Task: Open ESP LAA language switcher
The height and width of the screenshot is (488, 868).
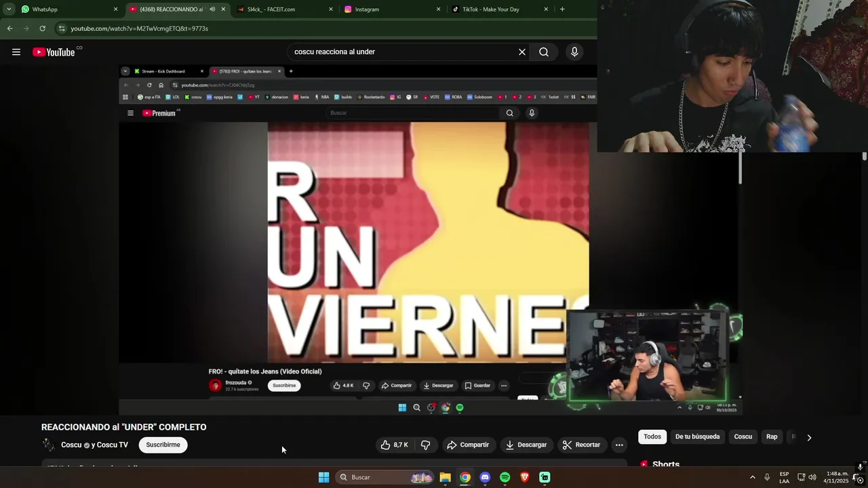Action: [x=784, y=477]
